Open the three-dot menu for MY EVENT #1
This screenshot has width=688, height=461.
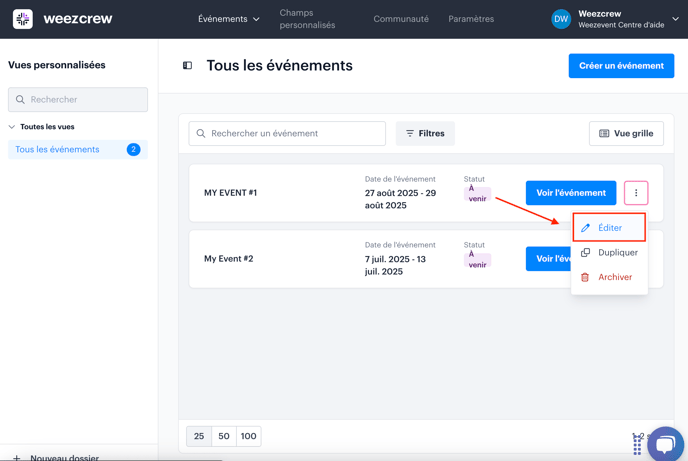click(636, 193)
